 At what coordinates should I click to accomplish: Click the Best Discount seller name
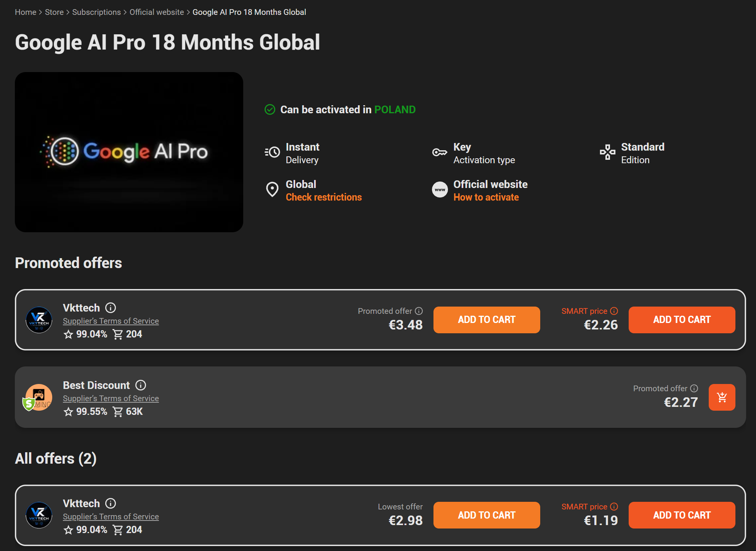click(x=96, y=385)
